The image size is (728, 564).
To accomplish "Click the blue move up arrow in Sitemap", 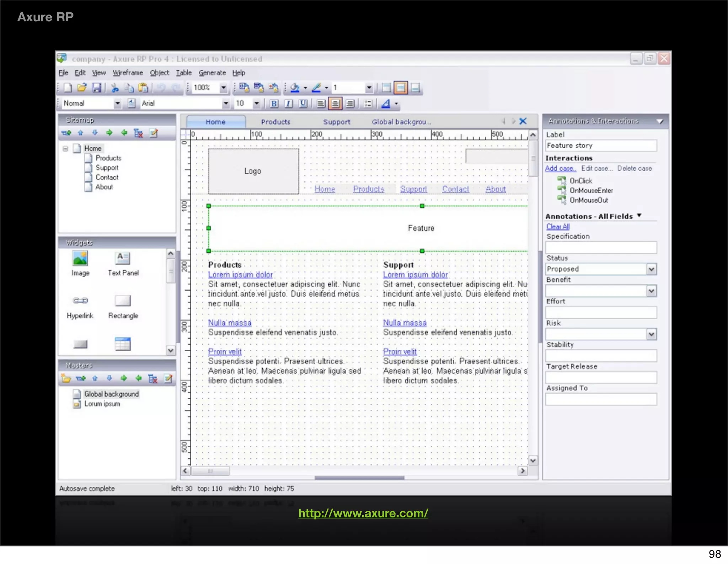I will 80,133.
